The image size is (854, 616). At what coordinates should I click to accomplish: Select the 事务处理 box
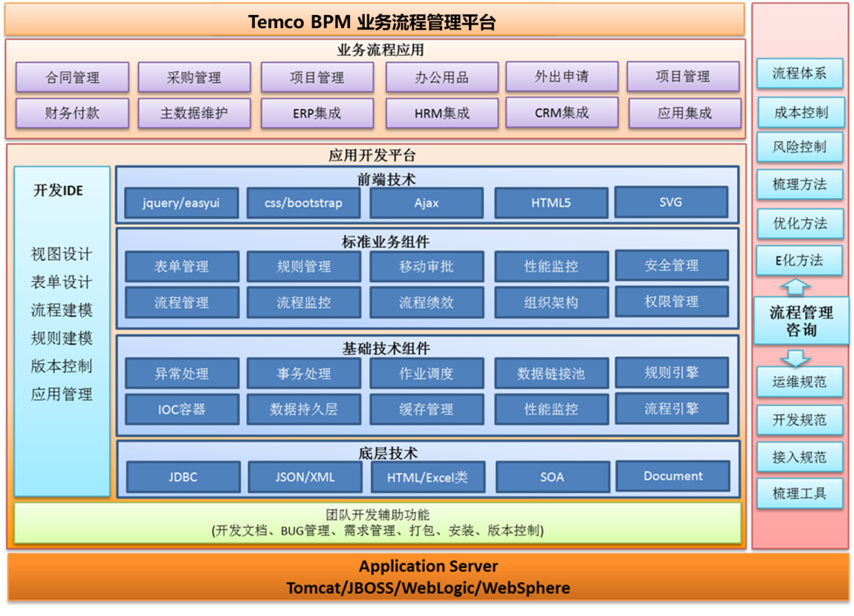(303, 373)
